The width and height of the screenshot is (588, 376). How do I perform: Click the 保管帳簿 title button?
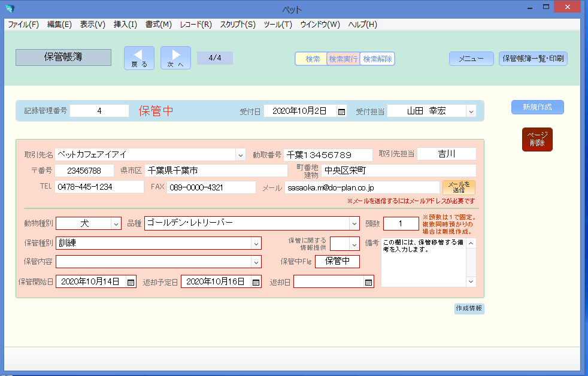click(x=63, y=57)
